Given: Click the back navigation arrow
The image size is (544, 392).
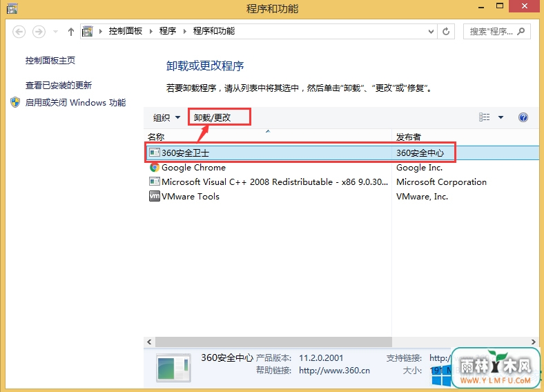Looking at the screenshot, I should (x=19, y=31).
